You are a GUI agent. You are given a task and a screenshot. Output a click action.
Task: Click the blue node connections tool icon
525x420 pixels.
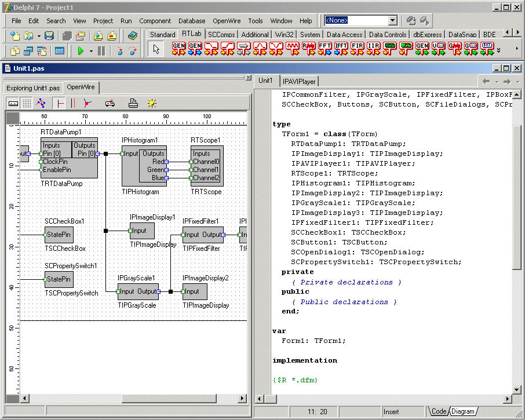tap(41, 104)
